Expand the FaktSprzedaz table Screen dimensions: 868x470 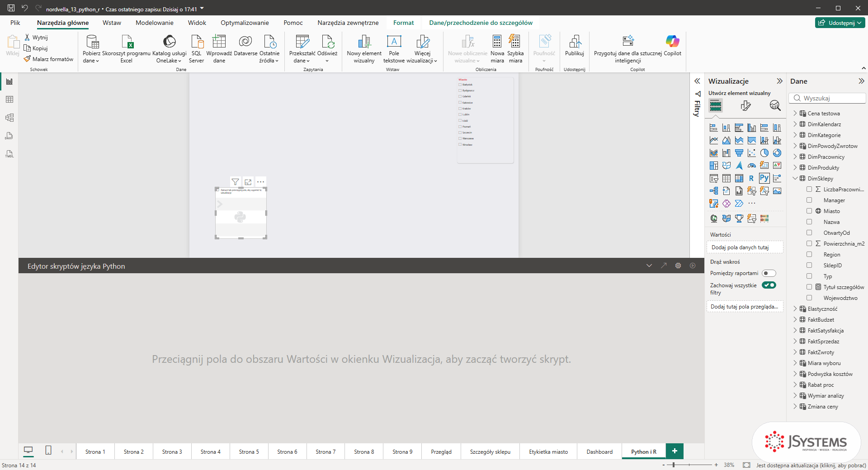pyautogui.click(x=795, y=341)
